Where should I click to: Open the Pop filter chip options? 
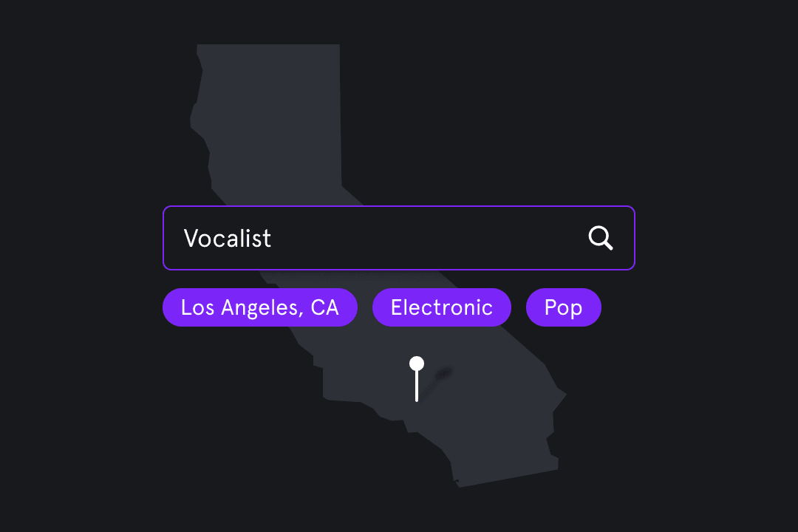(x=563, y=307)
